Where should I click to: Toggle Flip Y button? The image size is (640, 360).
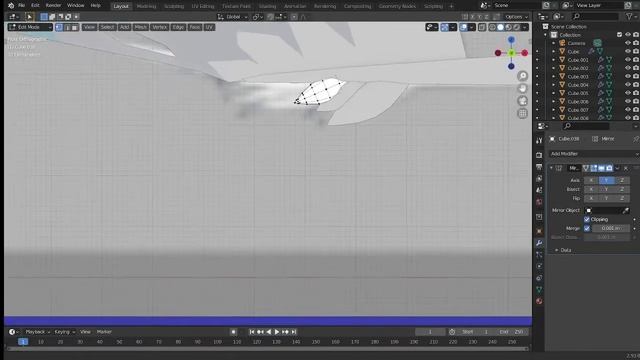coord(607,198)
